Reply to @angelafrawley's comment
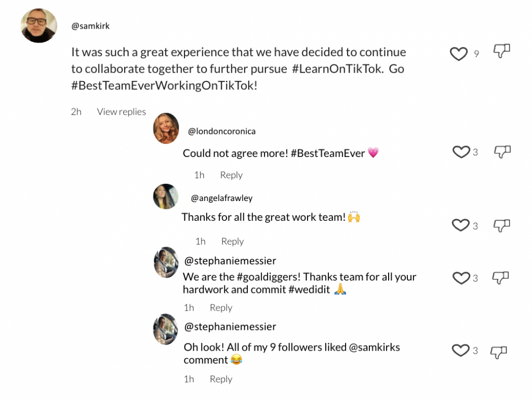Image resolution: width=532 pixels, height=400 pixels. [232, 241]
